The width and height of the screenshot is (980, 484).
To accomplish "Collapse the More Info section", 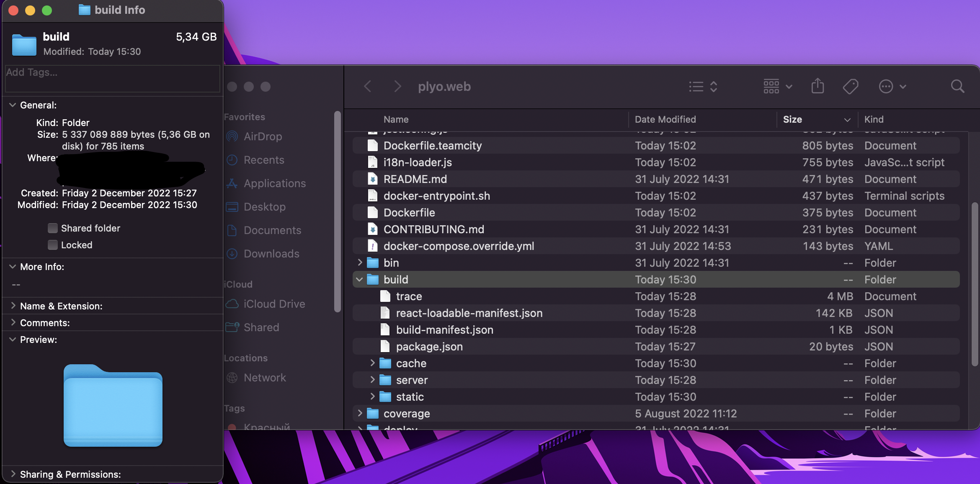I will click(13, 267).
